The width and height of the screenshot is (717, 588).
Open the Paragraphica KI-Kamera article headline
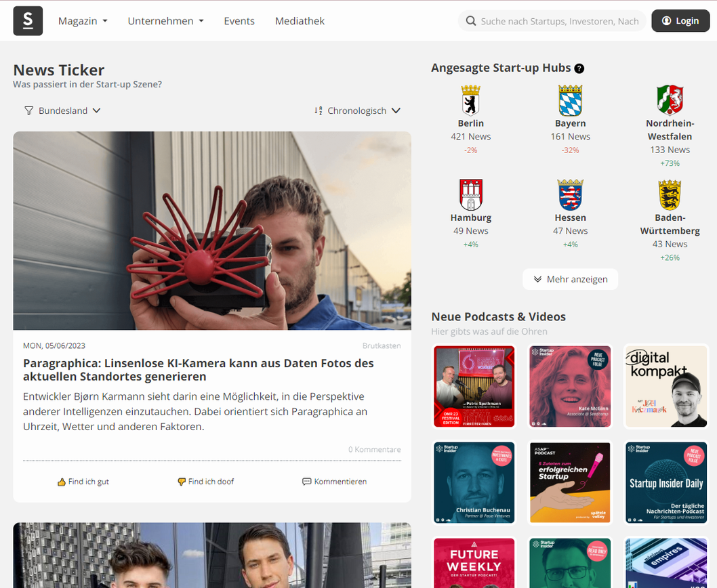click(199, 370)
